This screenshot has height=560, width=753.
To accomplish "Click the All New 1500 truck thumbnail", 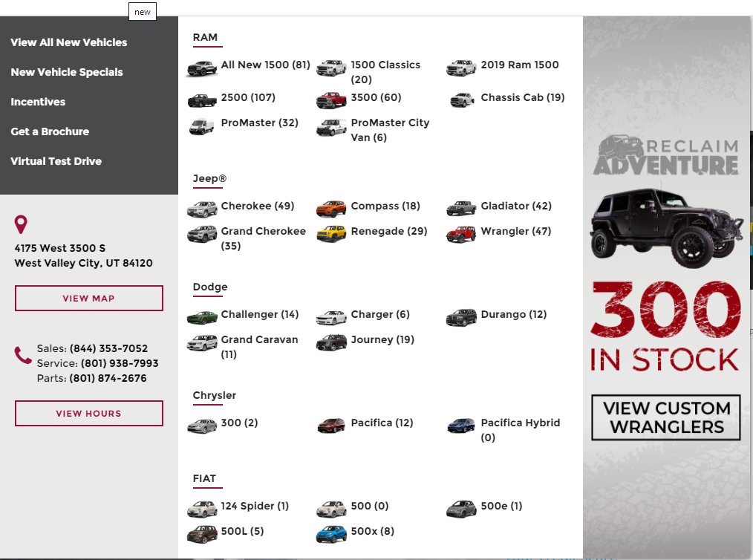I will [202, 68].
